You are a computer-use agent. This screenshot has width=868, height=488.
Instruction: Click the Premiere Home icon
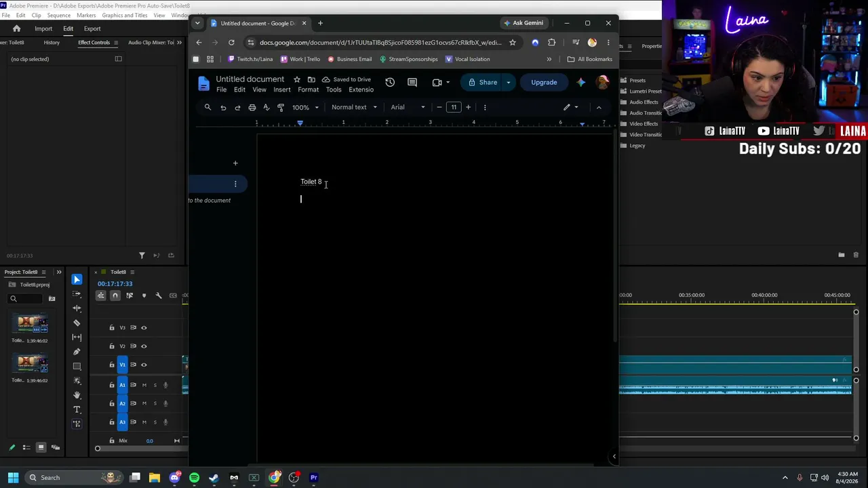click(16, 28)
